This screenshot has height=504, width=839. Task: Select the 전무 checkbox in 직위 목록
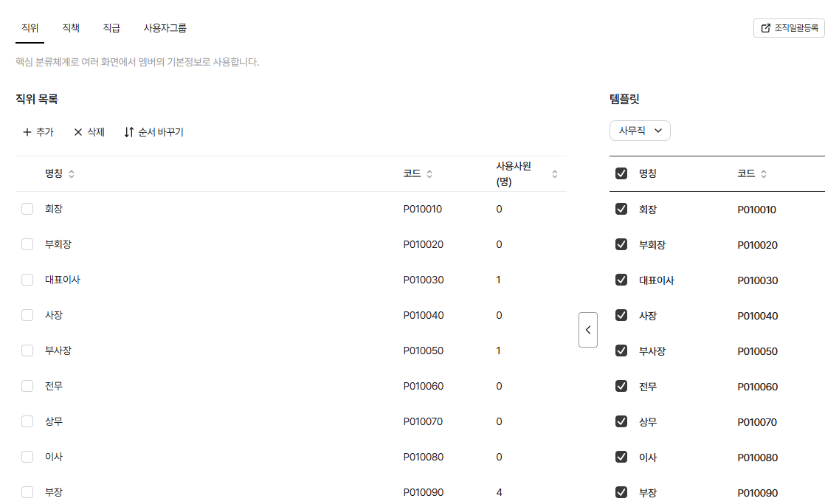click(27, 386)
